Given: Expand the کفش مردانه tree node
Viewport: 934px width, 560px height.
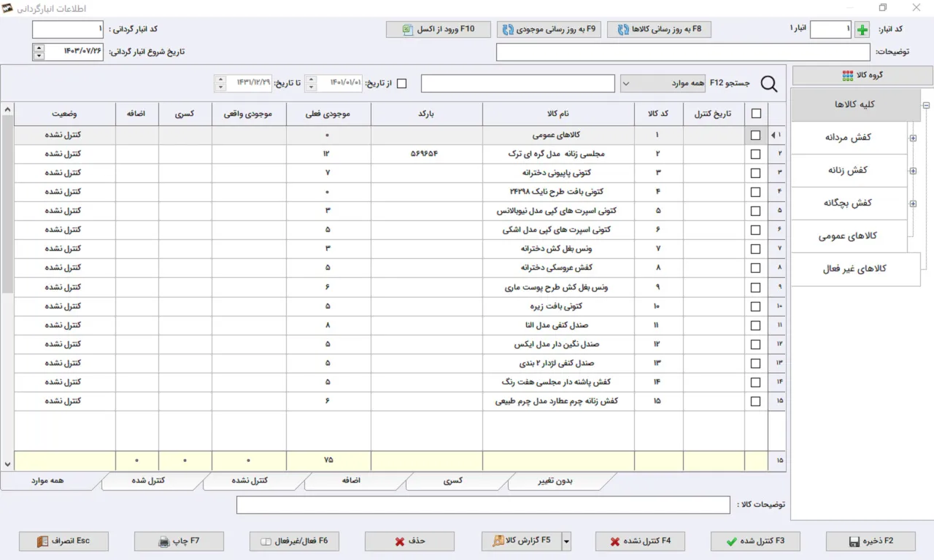Looking at the screenshot, I should pos(914,138).
